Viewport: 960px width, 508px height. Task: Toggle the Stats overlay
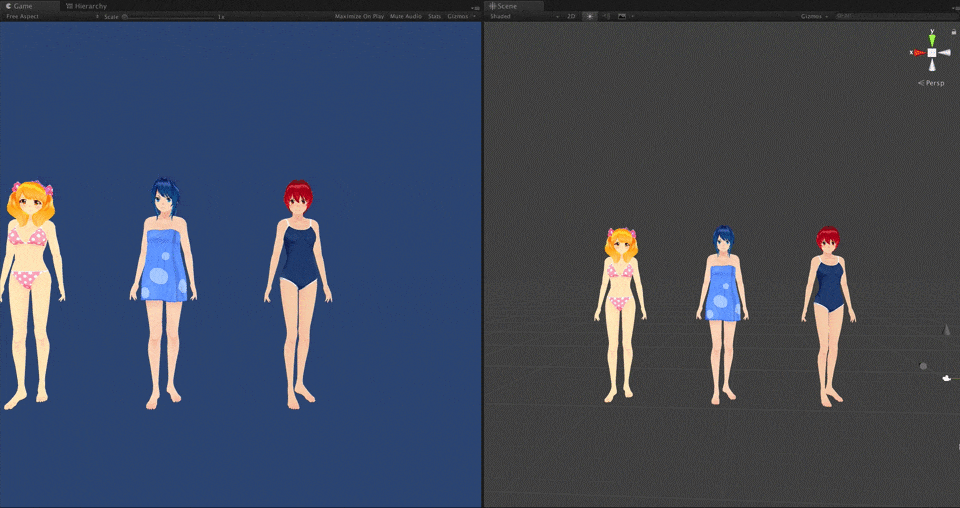435,17
